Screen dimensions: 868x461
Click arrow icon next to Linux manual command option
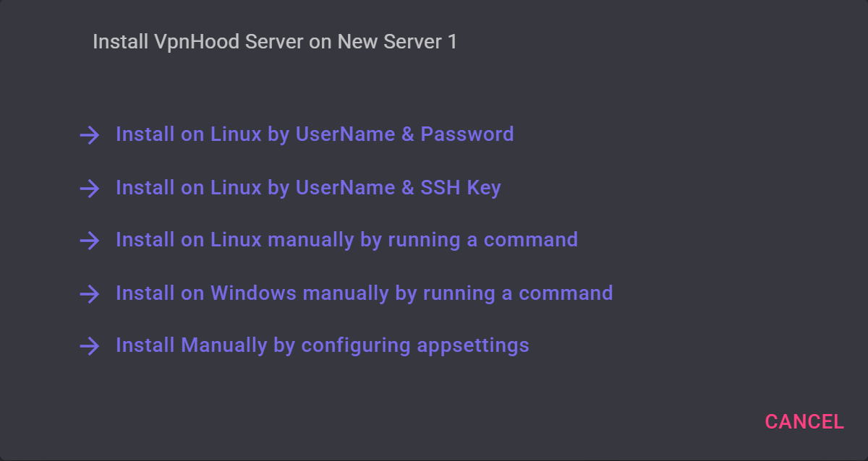(89, 241)
